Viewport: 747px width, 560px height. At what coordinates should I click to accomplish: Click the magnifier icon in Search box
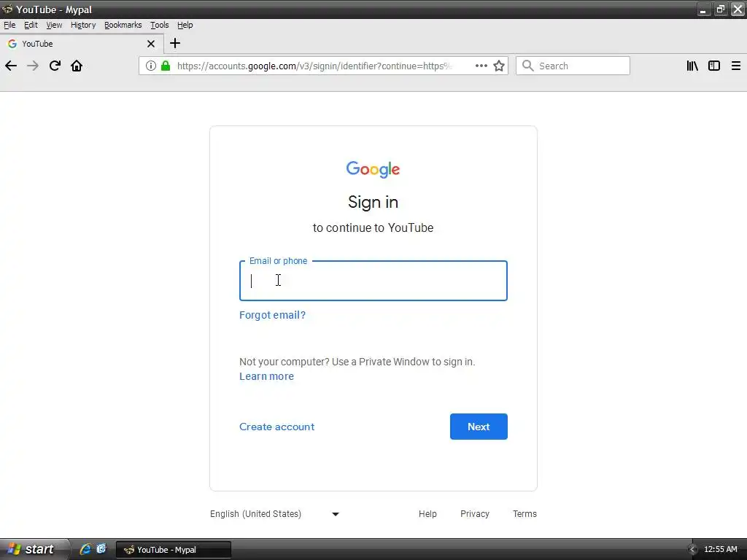tap(527, 66)
